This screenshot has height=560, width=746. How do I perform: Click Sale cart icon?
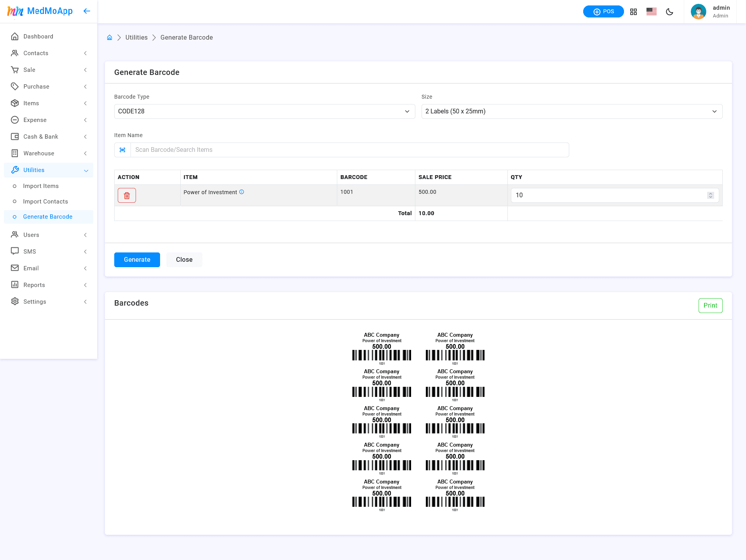(x=15, y=70)
